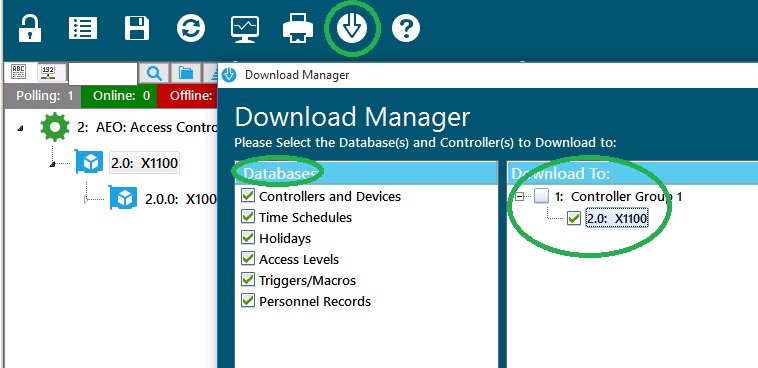Click the 'Polling: 1' status indicator
Viewport: 758px width, 368px height.
(43, 96)
